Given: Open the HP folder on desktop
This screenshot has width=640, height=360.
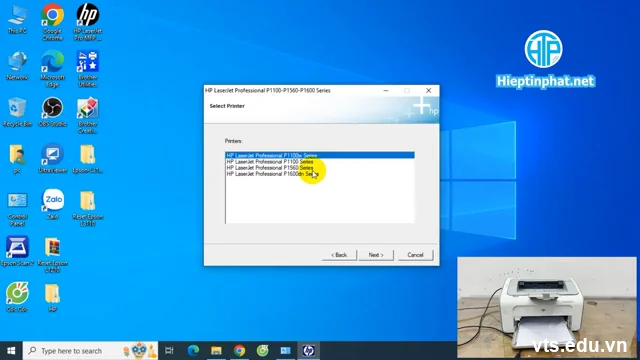Looking at the screenshot, I should [53, 297].
